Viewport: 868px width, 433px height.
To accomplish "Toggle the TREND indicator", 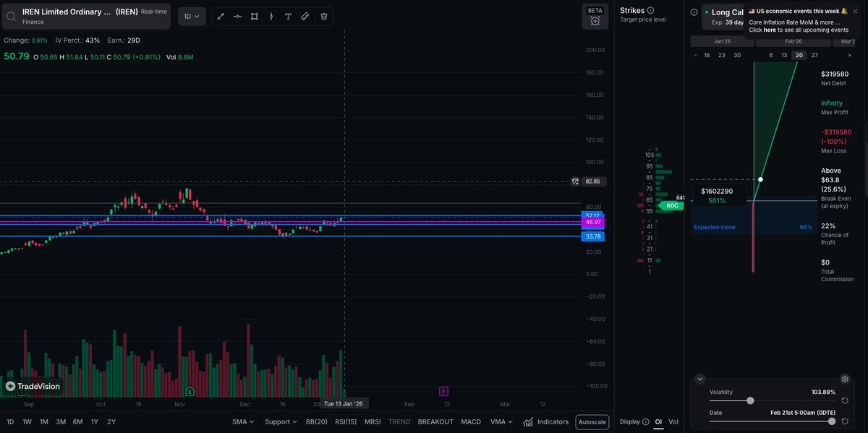I will 399,421.
